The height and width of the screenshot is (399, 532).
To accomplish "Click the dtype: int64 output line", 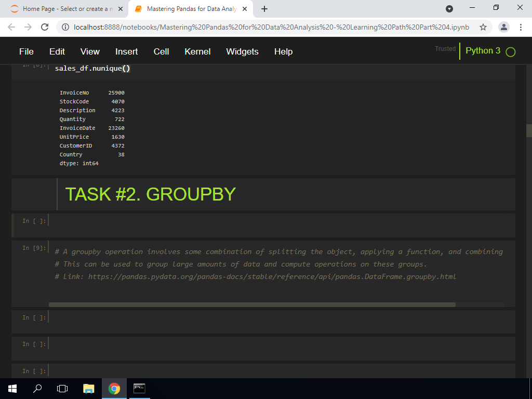I will 79,163.
